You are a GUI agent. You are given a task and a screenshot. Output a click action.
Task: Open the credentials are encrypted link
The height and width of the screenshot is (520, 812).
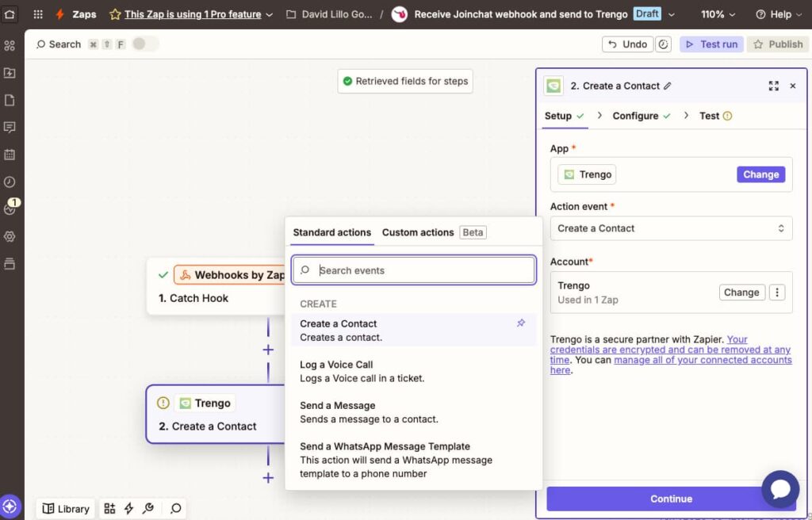[670, 350]
